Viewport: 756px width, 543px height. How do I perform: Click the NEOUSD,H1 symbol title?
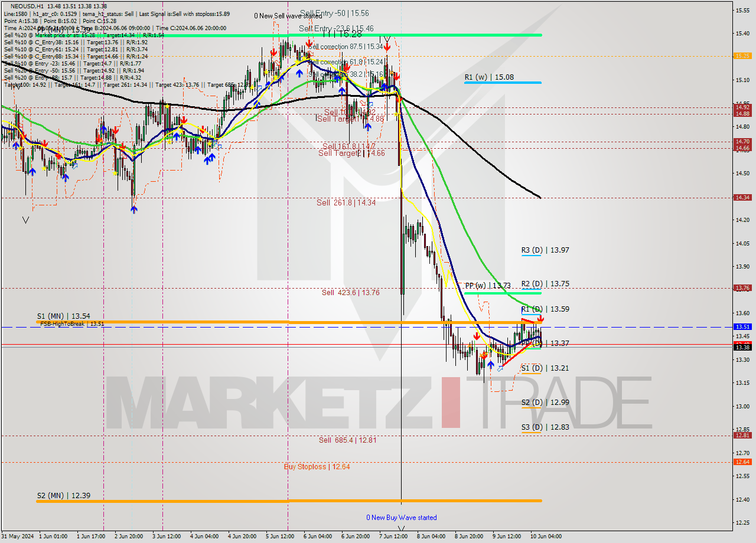[x=27, y=6]
